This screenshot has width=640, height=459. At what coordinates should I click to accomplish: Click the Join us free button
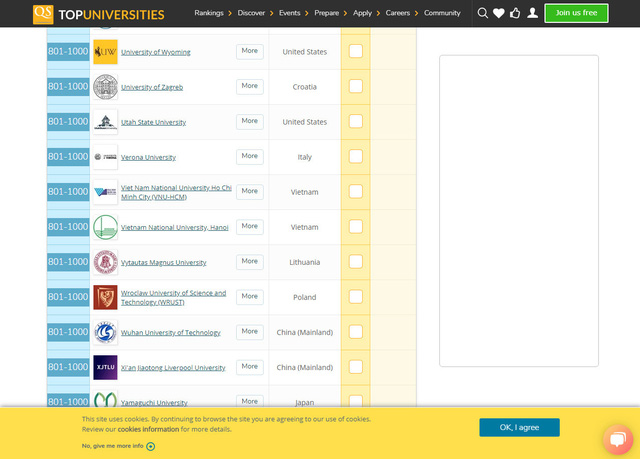[x=576, y=13]
